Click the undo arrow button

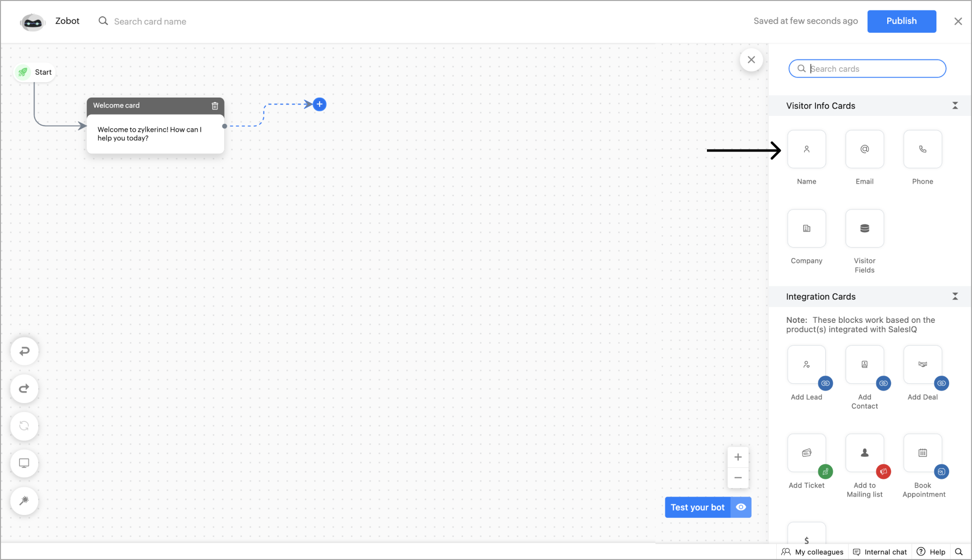click(x=24, y=352)
